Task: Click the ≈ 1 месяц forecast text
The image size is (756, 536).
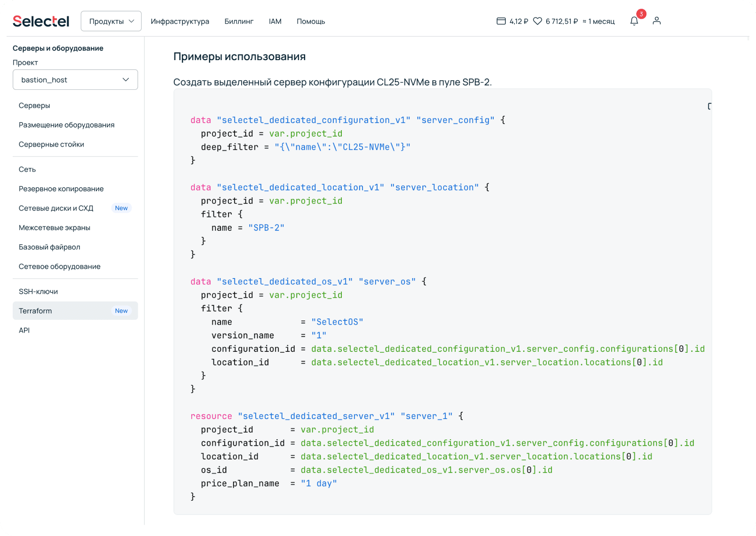Action: point(598,22)
